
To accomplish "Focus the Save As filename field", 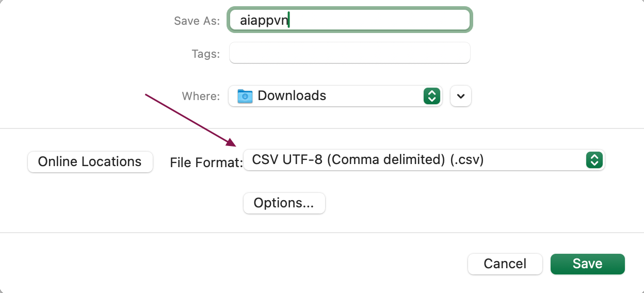I will (350, 20).
